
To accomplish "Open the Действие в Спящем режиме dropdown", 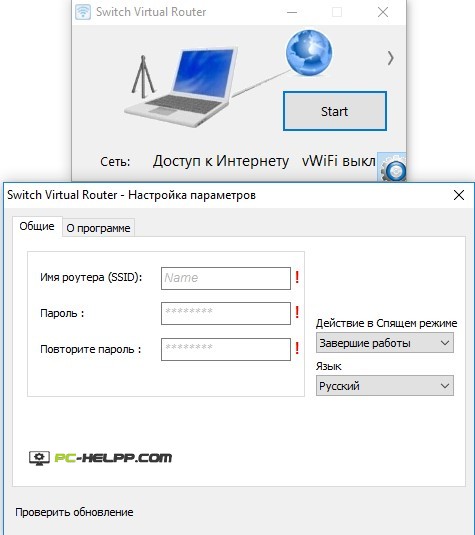I will (385, 343).
